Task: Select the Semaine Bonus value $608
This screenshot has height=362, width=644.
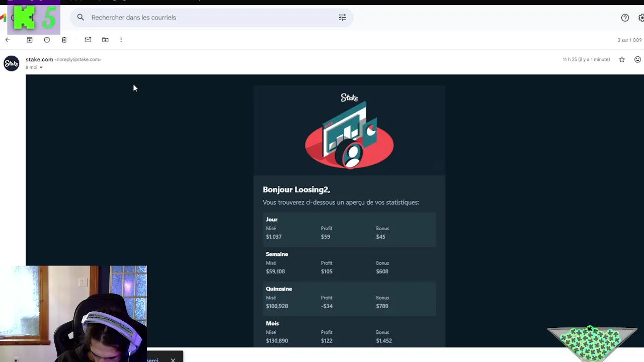Action: pos(382,271)
